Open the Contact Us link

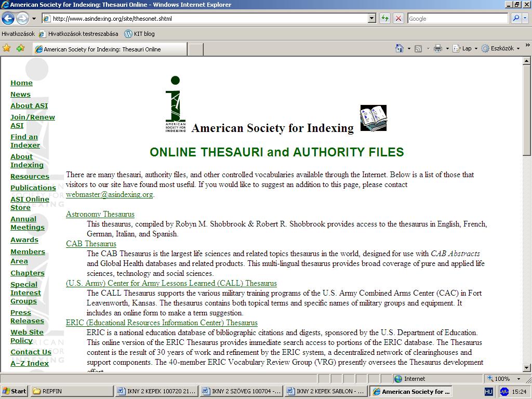(x=31, y=352)
